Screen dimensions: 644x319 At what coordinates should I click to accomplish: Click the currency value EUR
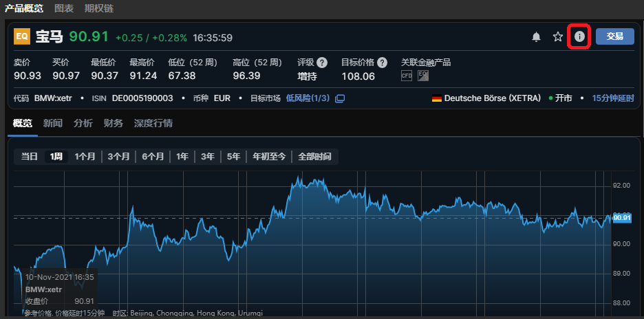(x=222, y=98)
